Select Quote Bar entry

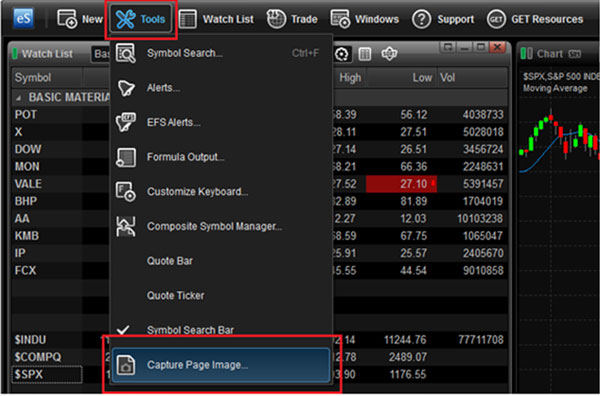tap(221, 261)
